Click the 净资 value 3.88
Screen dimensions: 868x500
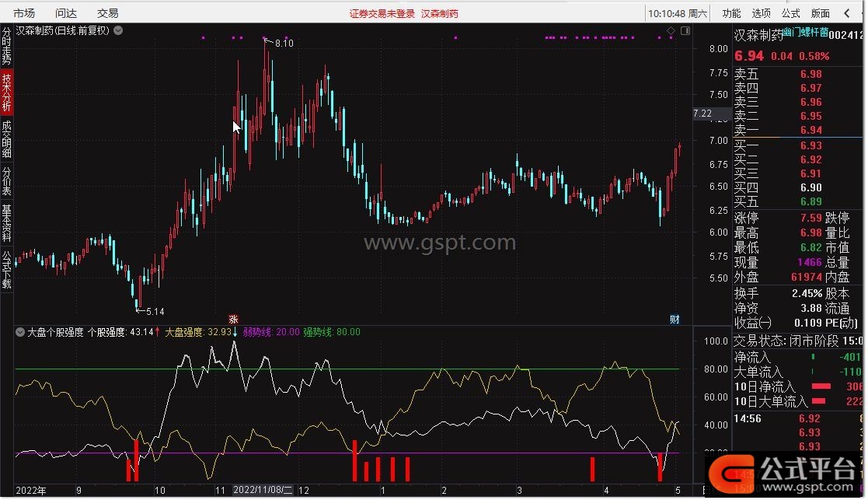coord(811,309)
